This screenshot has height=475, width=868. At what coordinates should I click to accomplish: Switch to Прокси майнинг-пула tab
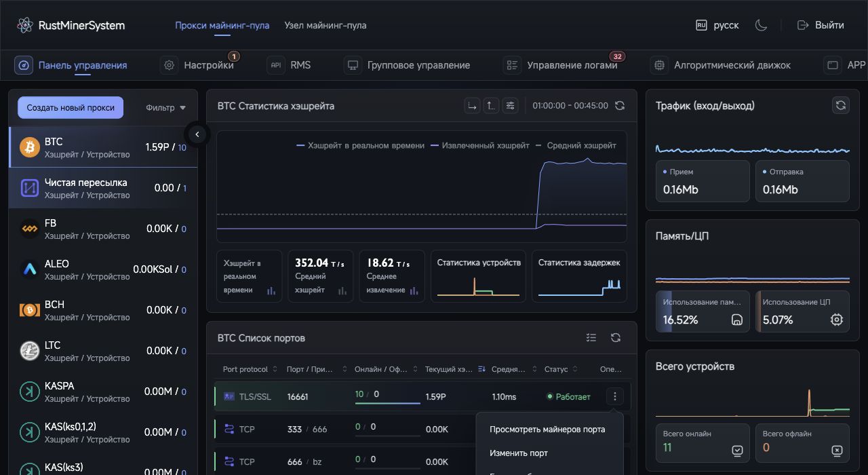coord(222,25)
